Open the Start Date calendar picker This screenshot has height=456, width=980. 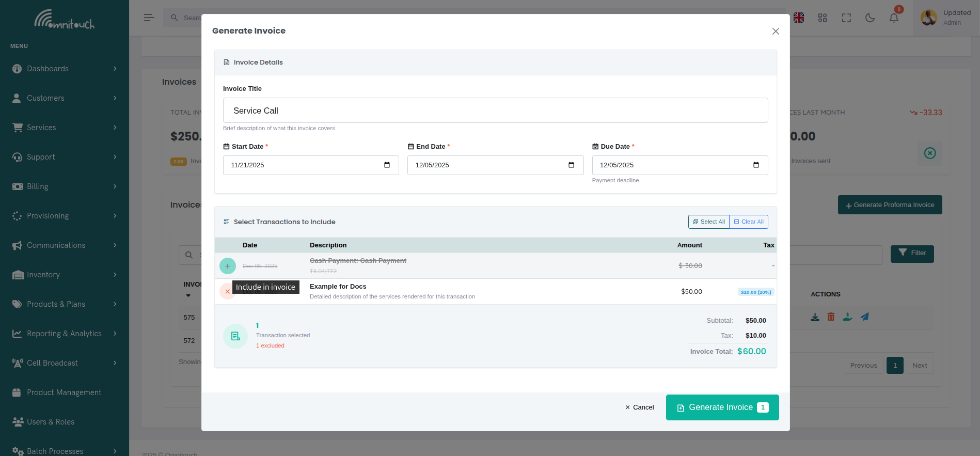coord(387,165)
